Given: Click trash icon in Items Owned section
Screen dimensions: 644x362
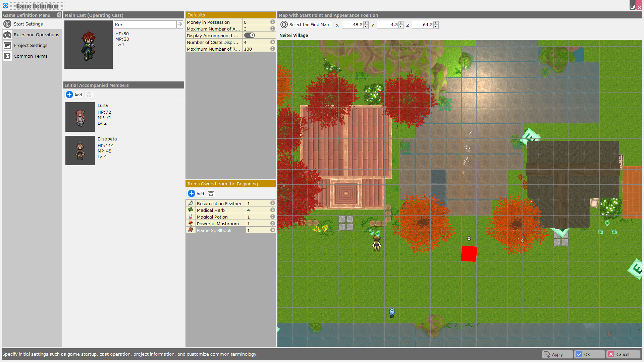Looking at the screenshot, I should pyautogui.click(x=211, y=193).
